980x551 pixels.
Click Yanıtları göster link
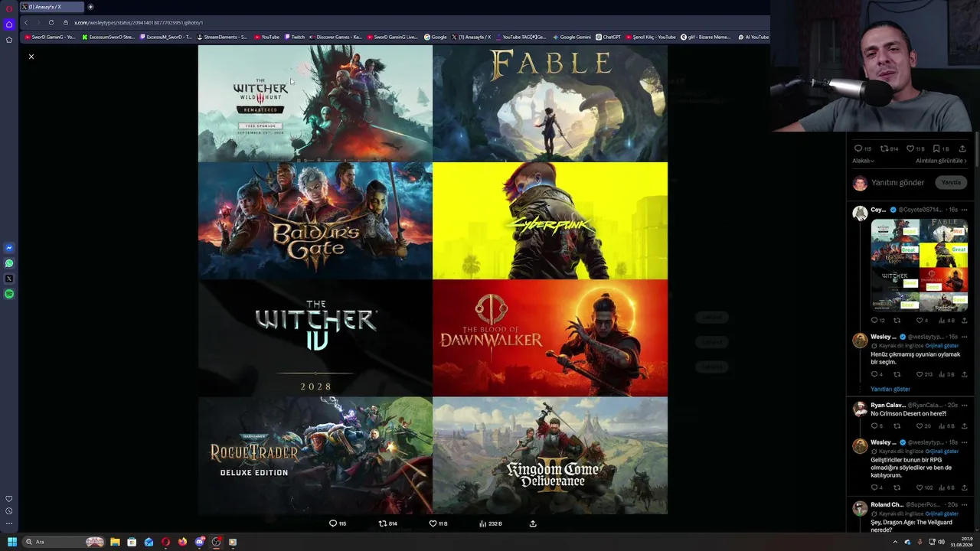click(x=890, y=389)
